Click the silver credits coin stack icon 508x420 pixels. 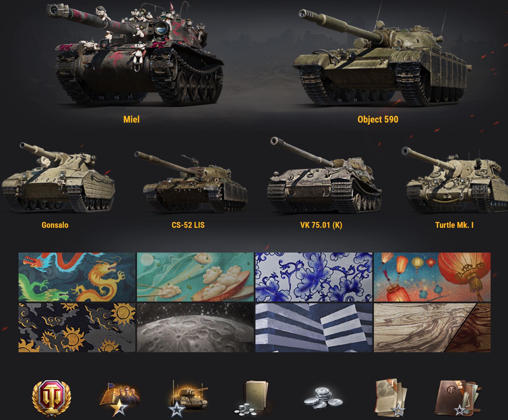coord(323,398)
